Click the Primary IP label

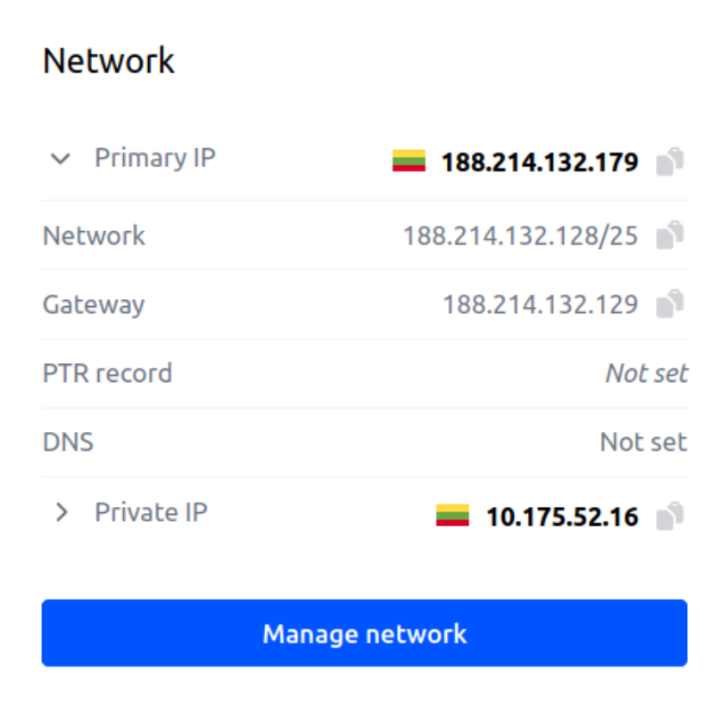[x=155, y=158]
